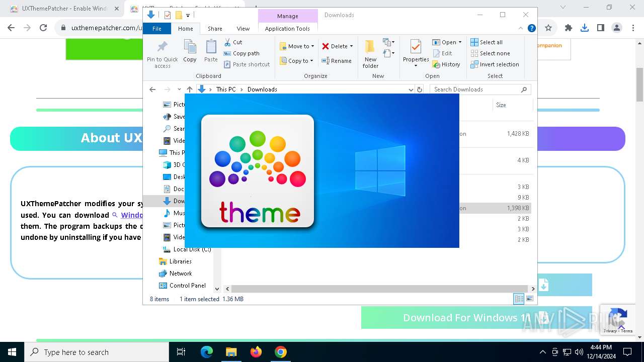This screenshot has width=644, height=362.
Task: Click the Search Downloads field
Action: point(480,89)
